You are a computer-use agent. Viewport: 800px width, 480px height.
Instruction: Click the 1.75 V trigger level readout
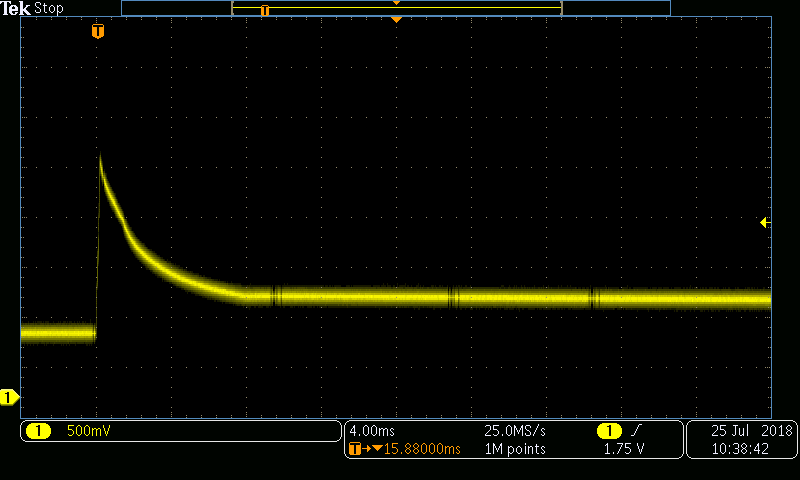(625, 449)
